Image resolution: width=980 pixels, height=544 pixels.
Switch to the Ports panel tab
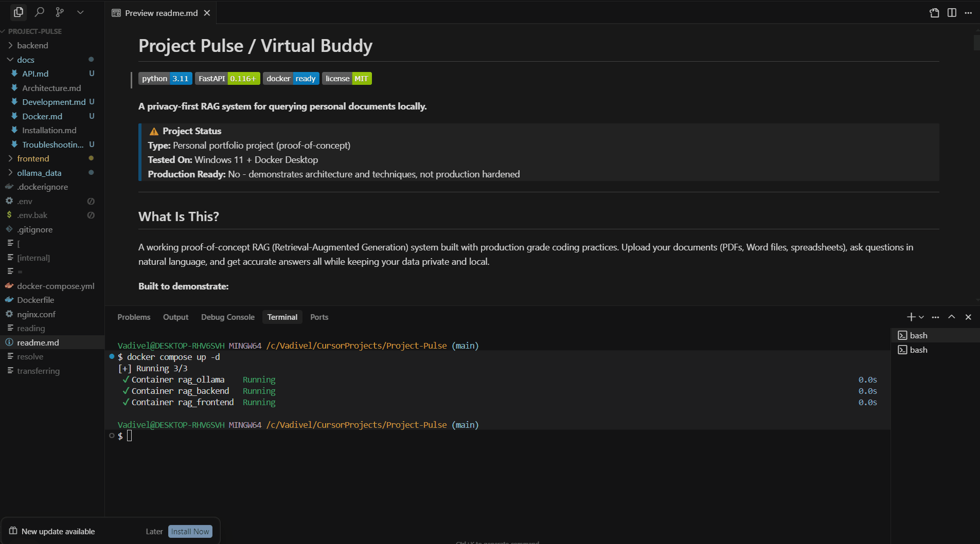click(x=319, y=317)
